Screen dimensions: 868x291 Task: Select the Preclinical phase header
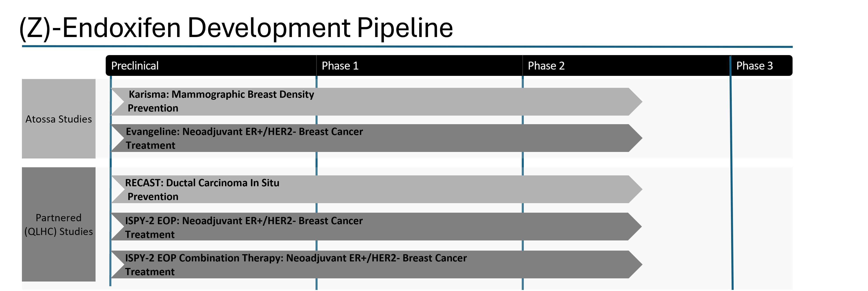click(135, 66)
